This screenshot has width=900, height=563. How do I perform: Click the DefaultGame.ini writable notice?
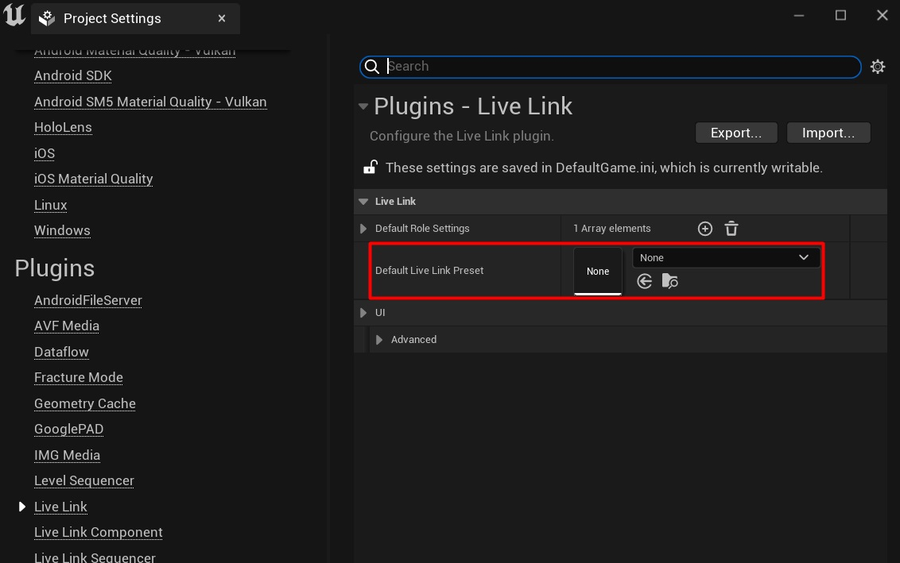coord(604,168)
